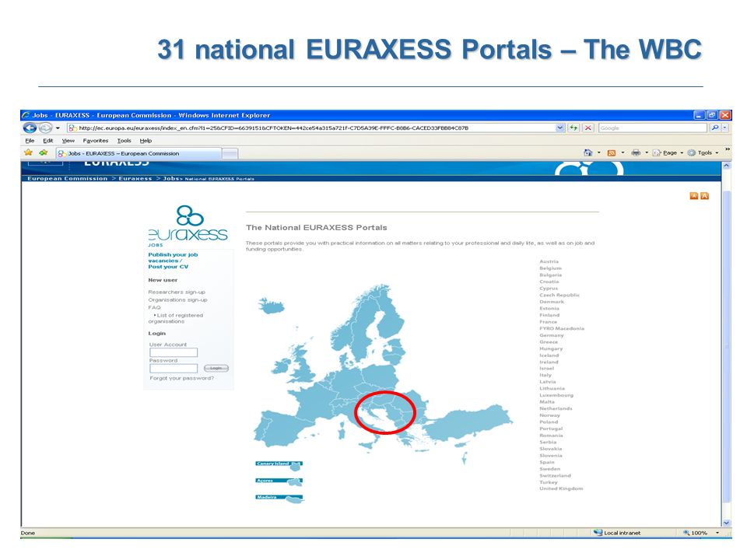Open a new blank tab
Screen dimensions: 747x560
[230, 153]
